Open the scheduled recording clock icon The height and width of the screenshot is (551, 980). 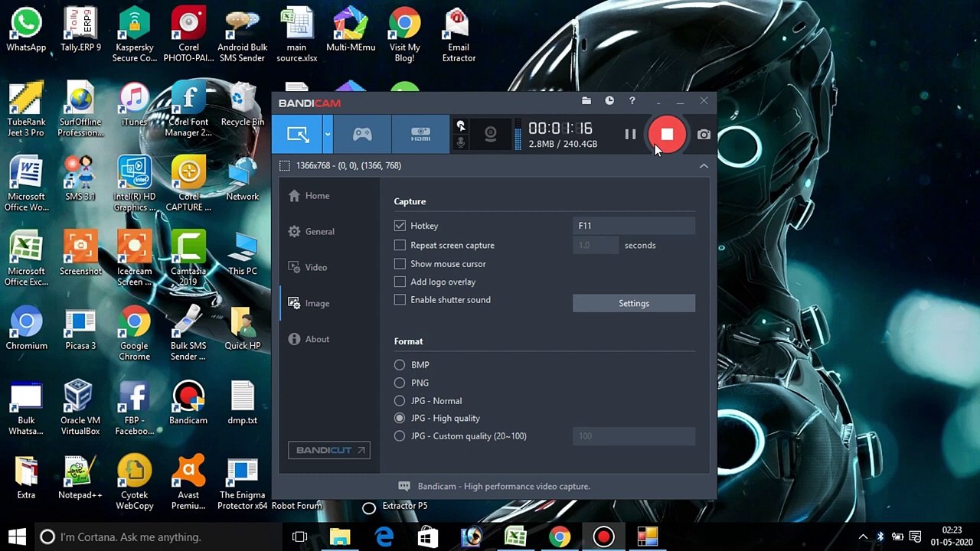click(609, 101)
